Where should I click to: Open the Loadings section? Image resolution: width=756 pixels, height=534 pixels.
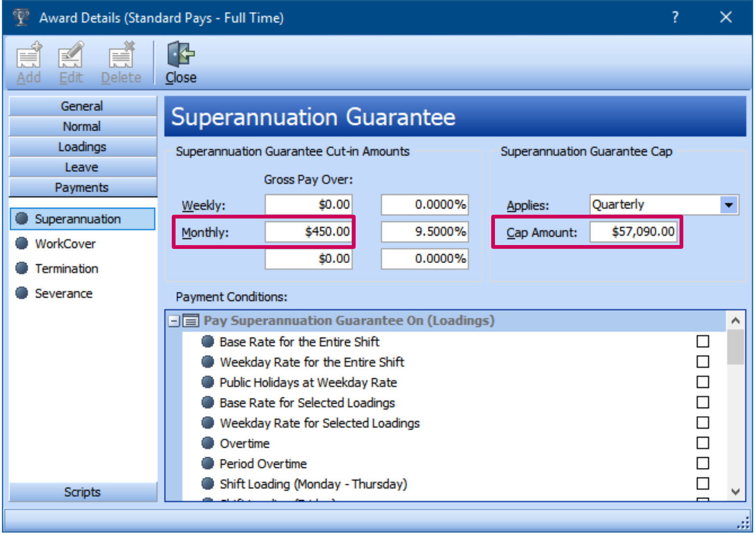click(82, 147)
